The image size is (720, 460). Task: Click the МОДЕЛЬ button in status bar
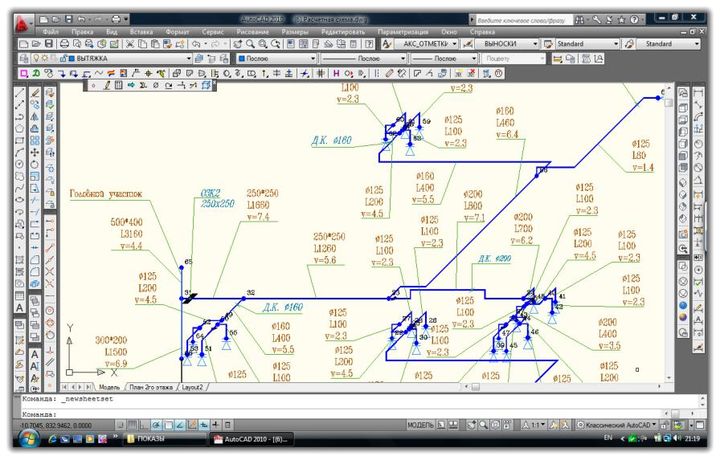[420, 425]
